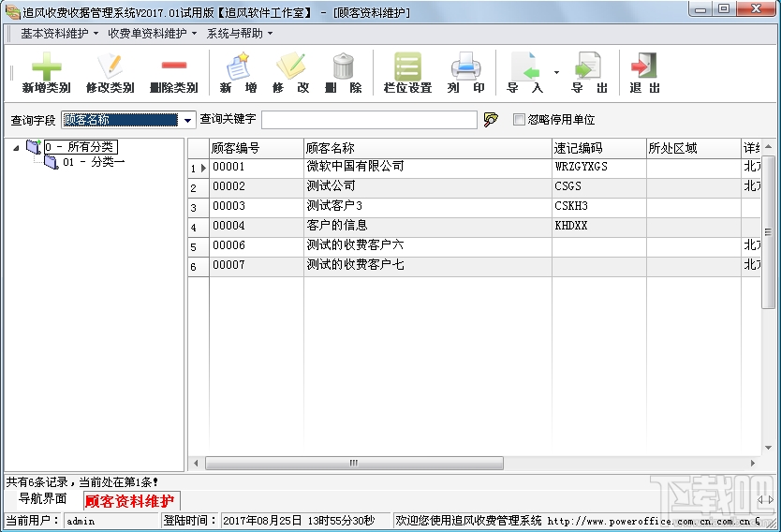
Task: Click the horizontal scrollbar thumb
Action: (354, 464)
